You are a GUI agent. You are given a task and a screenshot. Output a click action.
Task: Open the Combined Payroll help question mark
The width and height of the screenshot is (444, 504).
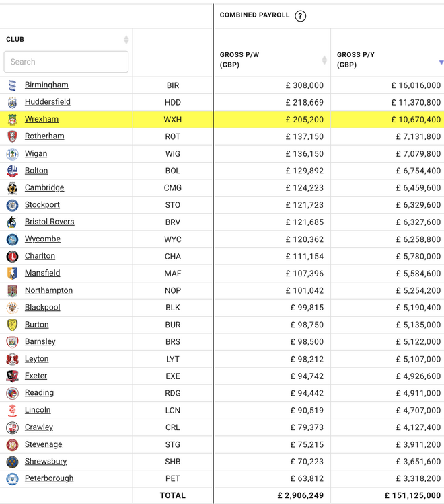[300, 16]
